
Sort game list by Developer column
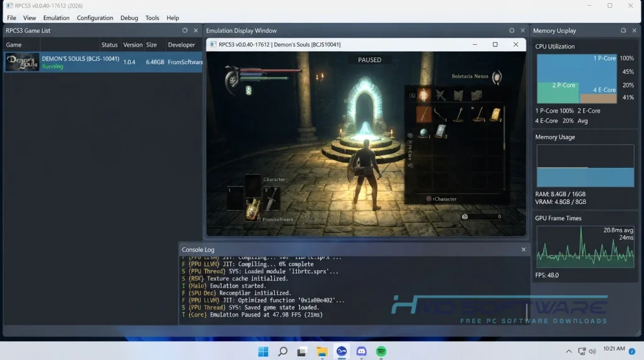pyautogui.click(x=181, y=45)
